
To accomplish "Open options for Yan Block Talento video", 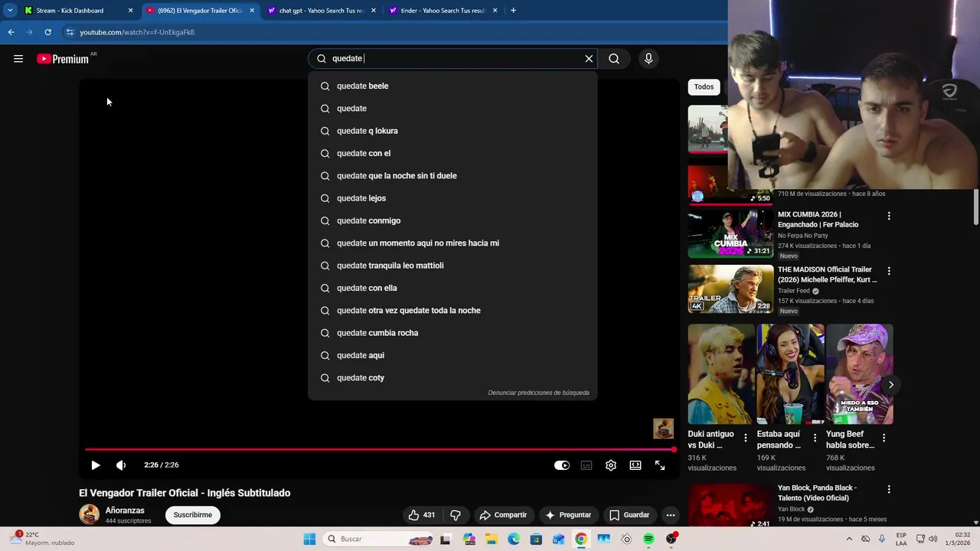I will [x=889, y=489].
